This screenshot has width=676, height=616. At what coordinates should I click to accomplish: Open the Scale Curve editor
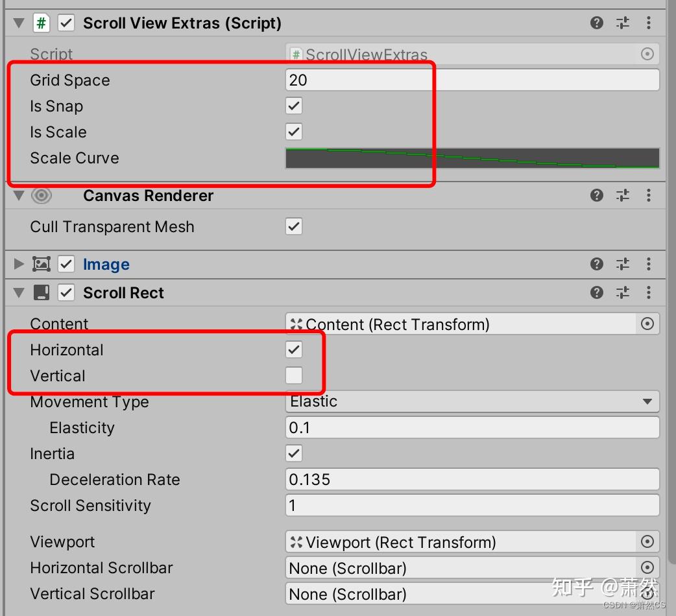click(472, 158)
